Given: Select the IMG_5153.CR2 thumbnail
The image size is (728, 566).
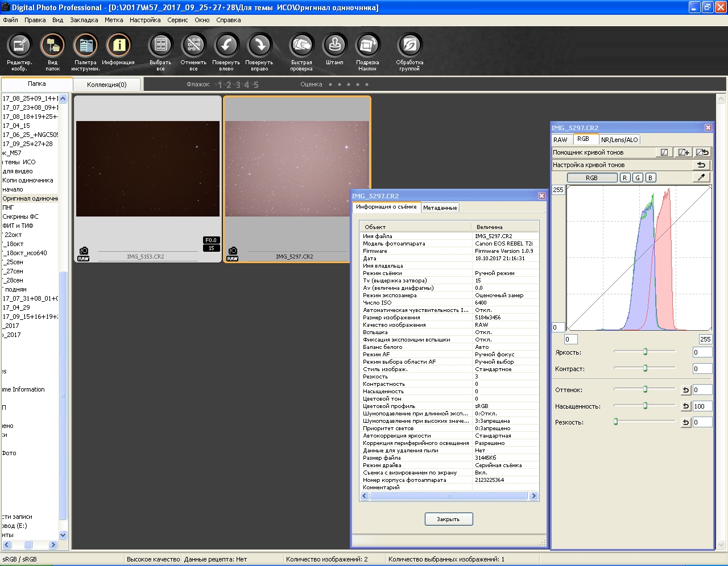Looking at the screenshot, I should tap(148, 169).
